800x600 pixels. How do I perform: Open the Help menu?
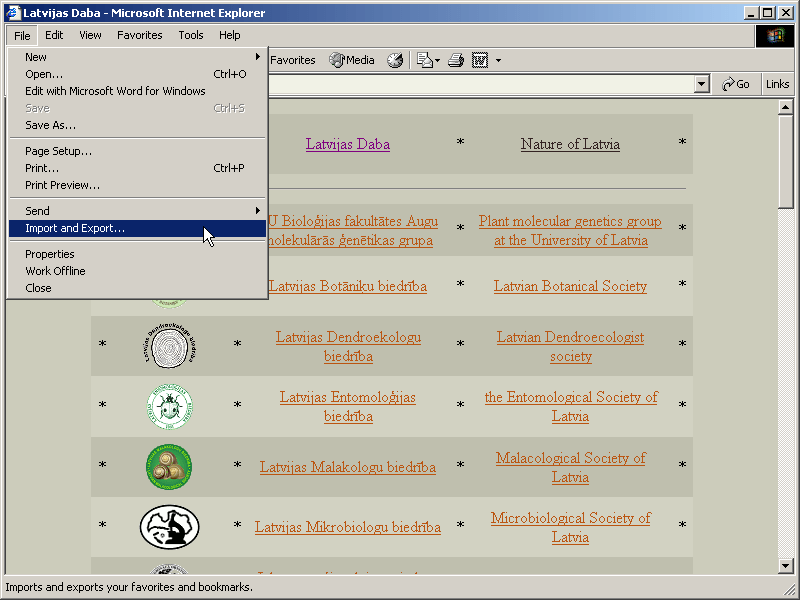tap(230, 35)
